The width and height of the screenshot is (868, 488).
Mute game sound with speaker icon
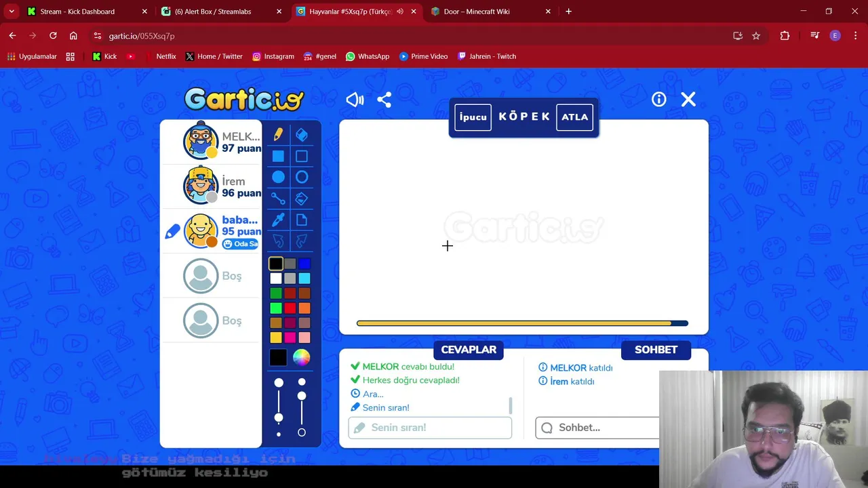tap(355, 100)
